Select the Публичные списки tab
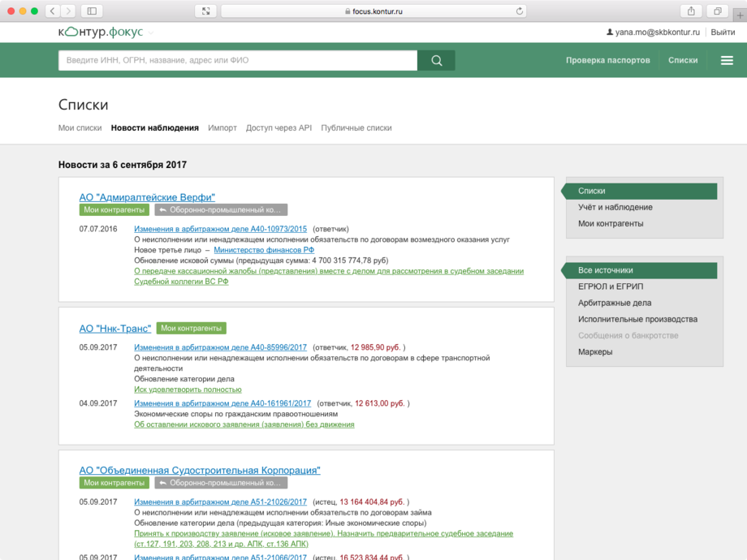Image resolution: width=747 pixels, height=560 pixels. [x=356, y=127]
